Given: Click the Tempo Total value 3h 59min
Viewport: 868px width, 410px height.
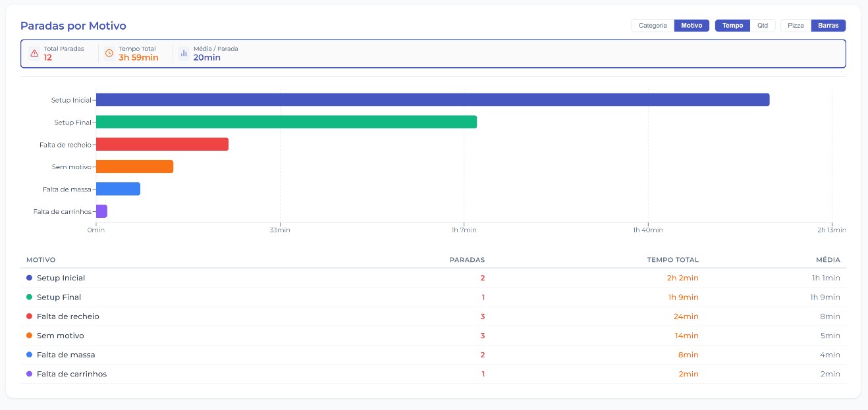Looking at the screenshot, I should pyautogui.click(x=138, y=57).
